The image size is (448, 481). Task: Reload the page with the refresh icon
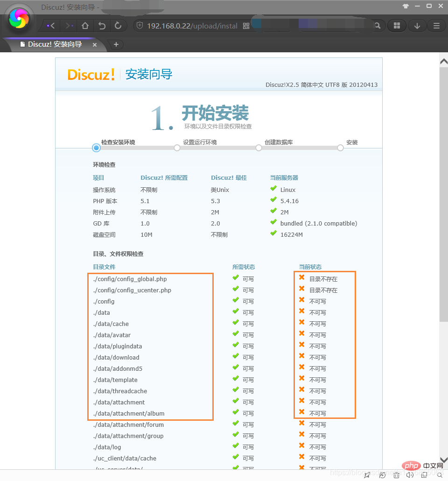click(x=118, y=26)
